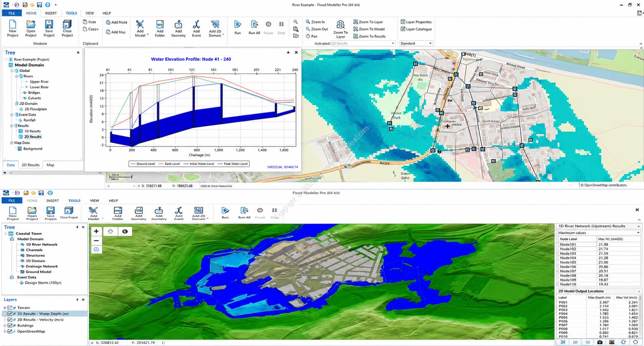Open Layer Properties from the ribbon
This screenshot has width=644, height=346.
pos(416,22)
